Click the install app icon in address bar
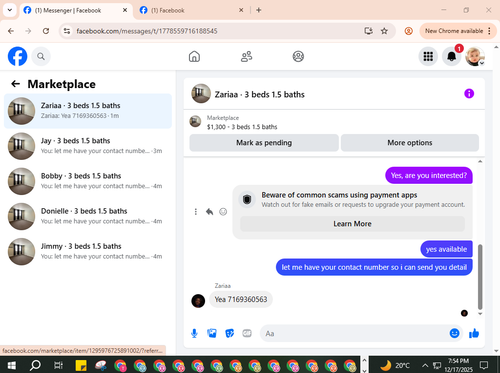This screenshot has height=373, width=500. click(368, 31)
